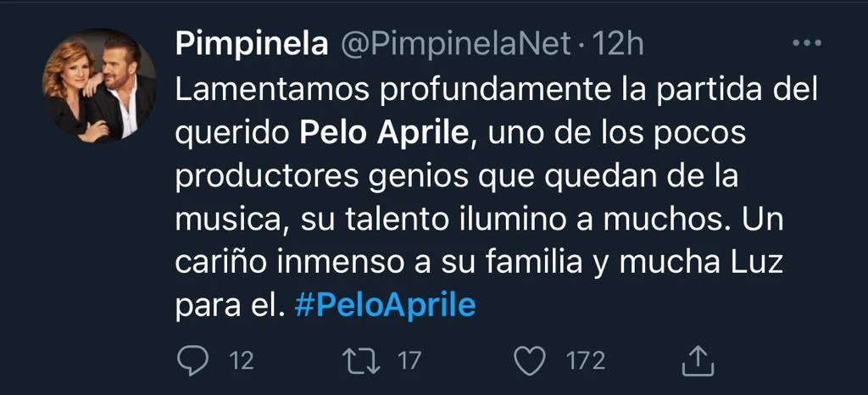
Task: Open the #PeloAprile hashtag
Action: coord(385,305)
